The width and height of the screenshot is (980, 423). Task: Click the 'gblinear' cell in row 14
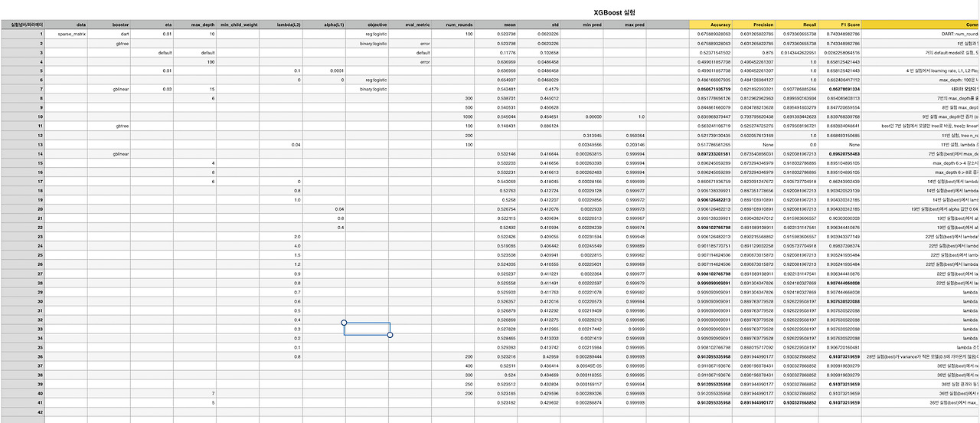point(109,153)
